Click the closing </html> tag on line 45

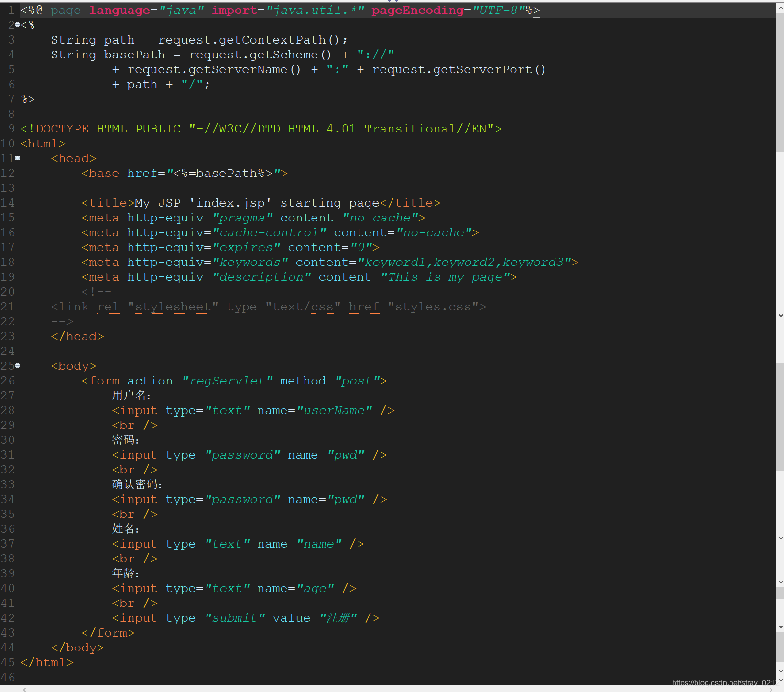(47, 662)
